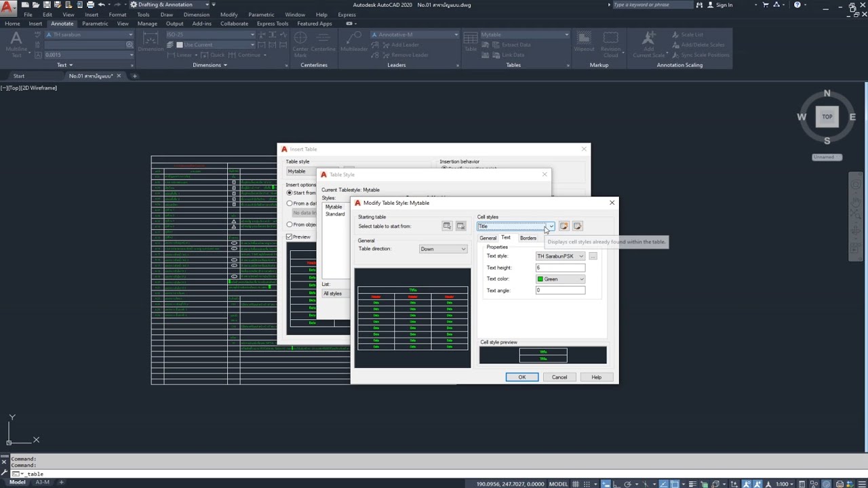Click the Autodesk App Store cart icon

click(765, 5)
